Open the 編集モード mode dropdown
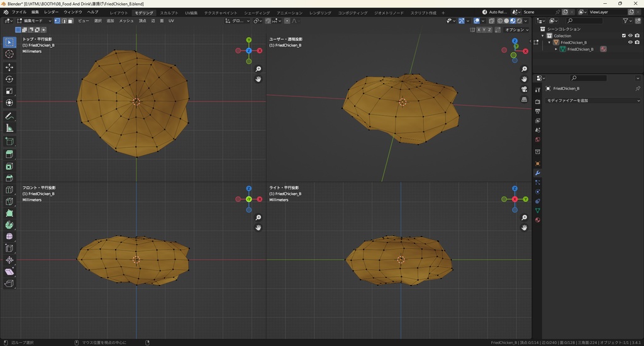 point(35,21)
